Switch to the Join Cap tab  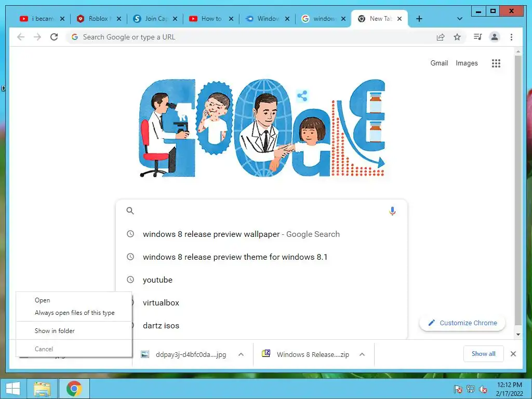tap(151, 19)
